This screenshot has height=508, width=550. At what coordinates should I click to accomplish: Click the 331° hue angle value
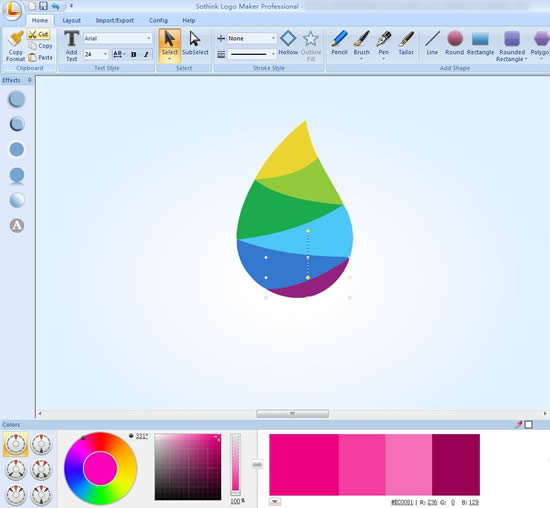pyautogui.click(x=142, y=436)
